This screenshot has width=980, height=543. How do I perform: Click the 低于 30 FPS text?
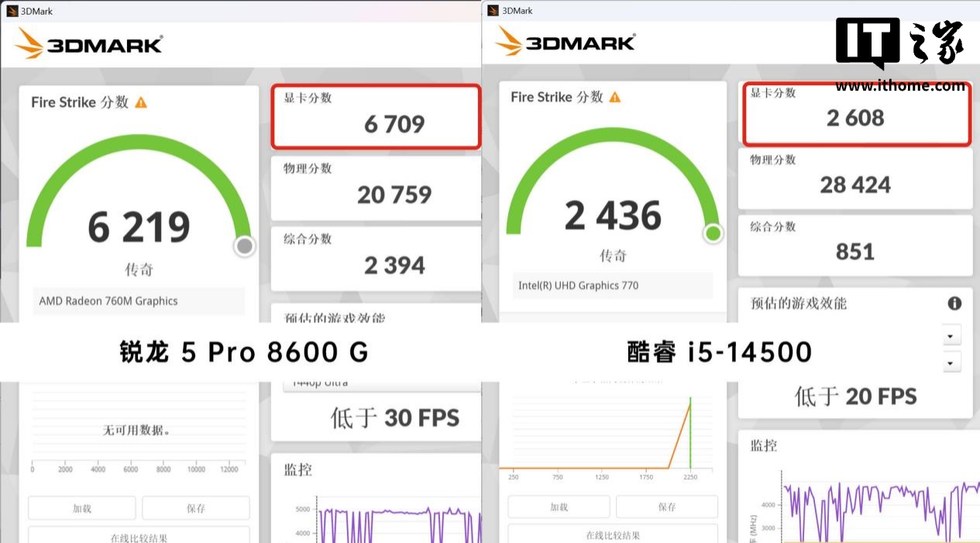click(x=395, y=418)
